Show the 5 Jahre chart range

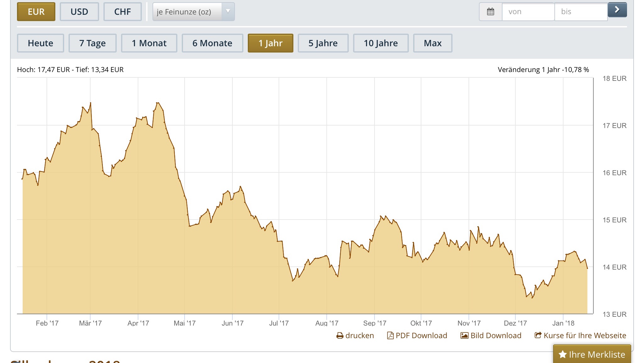[x=323, y=43]
